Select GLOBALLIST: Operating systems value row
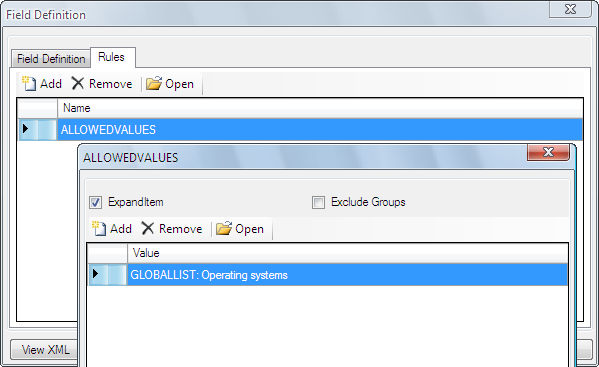Image resolution: width=599 pixels, height=367 pixels. pos(328,275)
